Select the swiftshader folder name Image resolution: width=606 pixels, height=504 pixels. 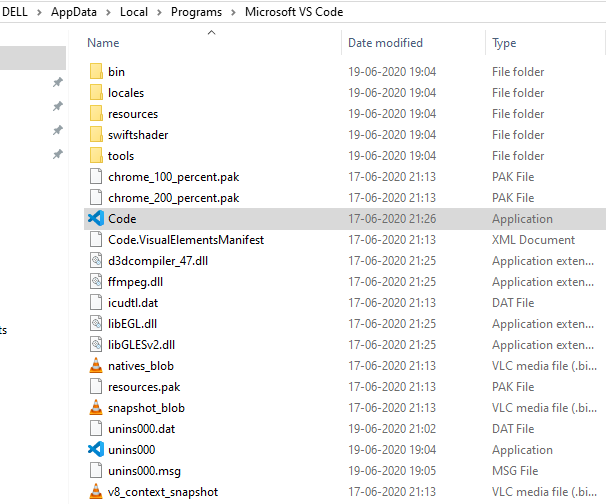[138, 135]
